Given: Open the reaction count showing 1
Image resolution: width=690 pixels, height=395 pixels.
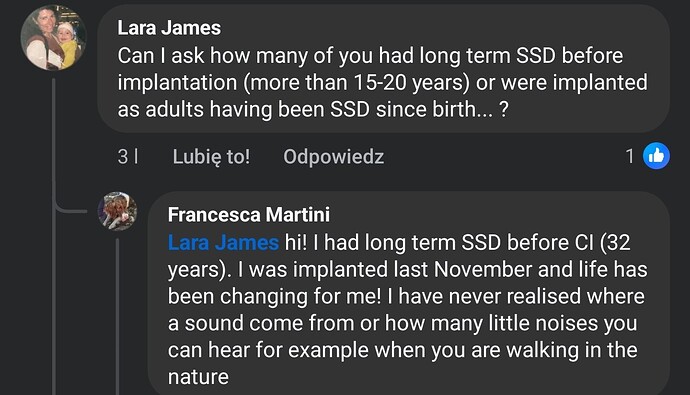Looking at the screenshot, I should [x=630, y=156].
